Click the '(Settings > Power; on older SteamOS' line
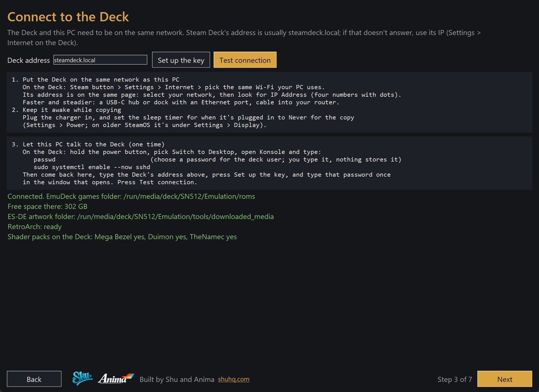 (145, 125)
